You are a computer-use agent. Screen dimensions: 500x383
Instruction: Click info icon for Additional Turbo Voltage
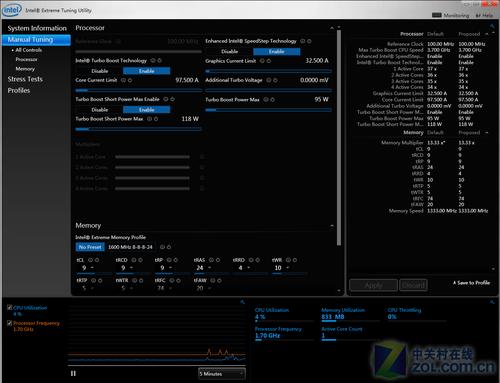pyautogui.click(x=269, y=80)
